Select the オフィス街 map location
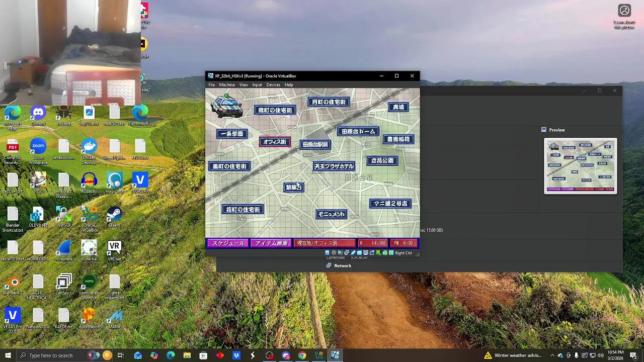Viewport: 644px width, 362px height. click(x=275, y=142)
